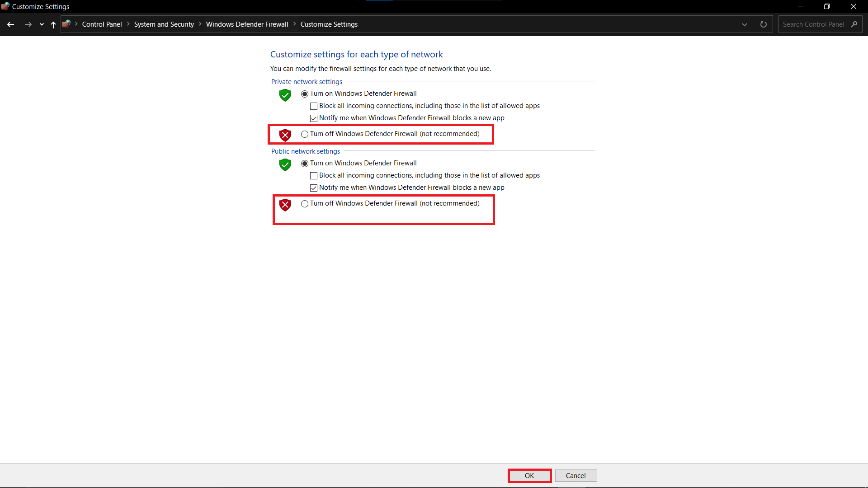Screen dimensions: 868x488
Task: Click the Search Control Panel field
Action: click(x=813, y=24)
